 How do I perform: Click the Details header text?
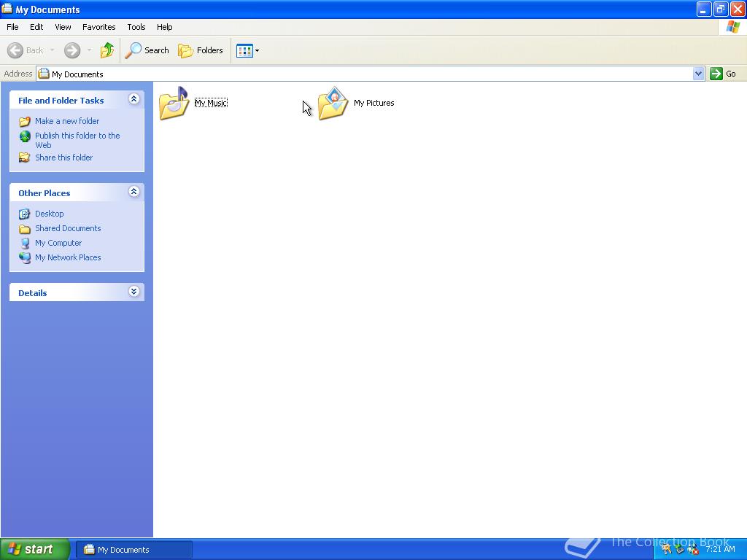[32, 293]
